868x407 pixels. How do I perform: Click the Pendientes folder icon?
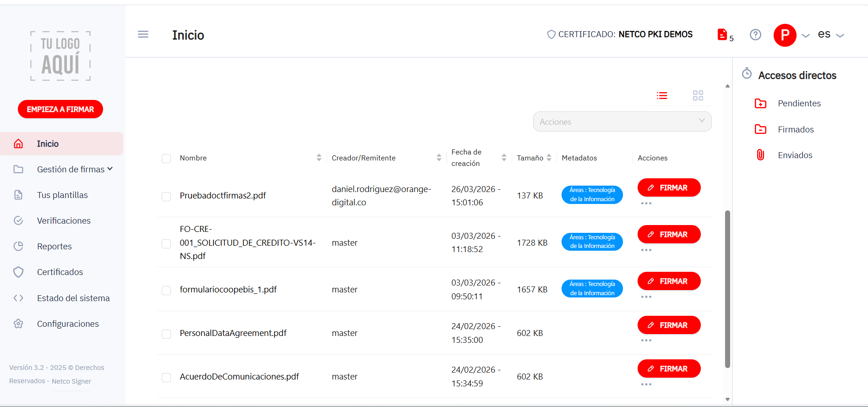click(x=760, y=103)
